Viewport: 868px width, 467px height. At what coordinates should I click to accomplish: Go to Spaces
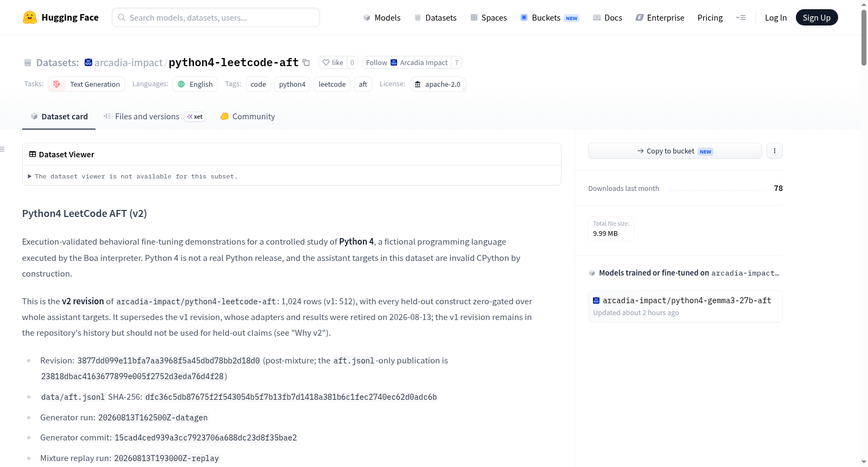[x=488, y=18]
